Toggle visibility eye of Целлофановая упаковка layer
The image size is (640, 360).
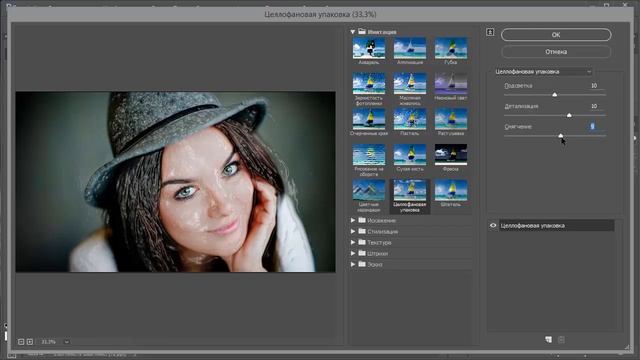(493, 225)
